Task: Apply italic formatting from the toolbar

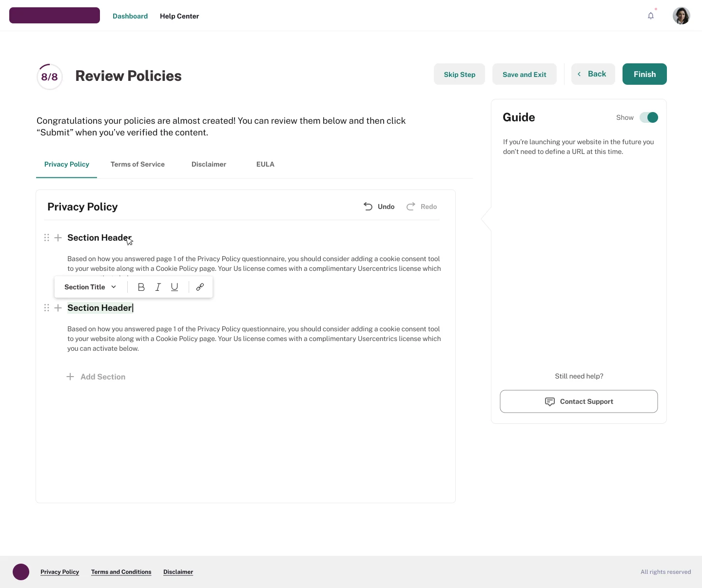Action: (x=158, y=287)
